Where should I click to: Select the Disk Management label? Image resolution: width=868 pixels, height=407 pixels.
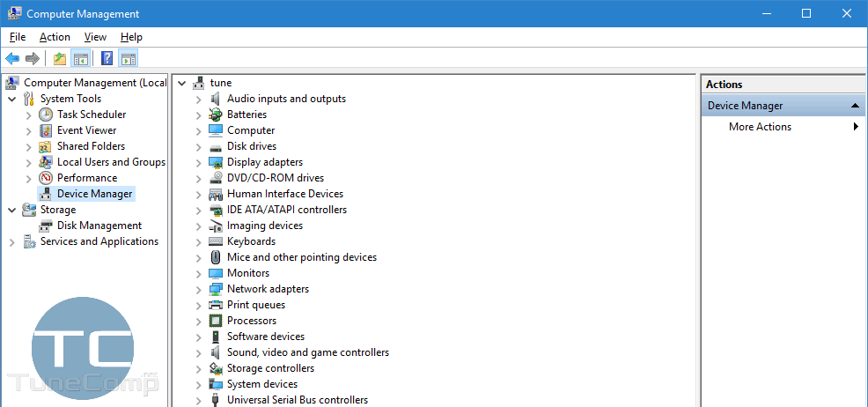point(99,226)
